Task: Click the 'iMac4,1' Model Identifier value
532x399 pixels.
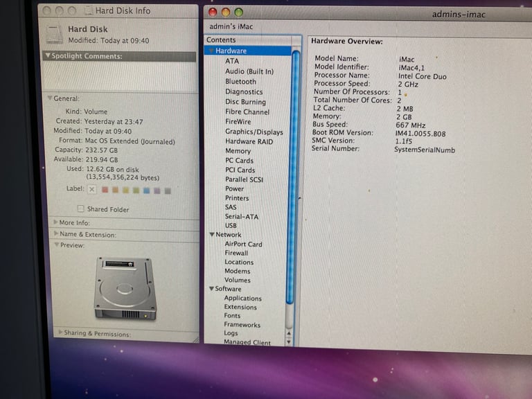Action: [411, 68]
